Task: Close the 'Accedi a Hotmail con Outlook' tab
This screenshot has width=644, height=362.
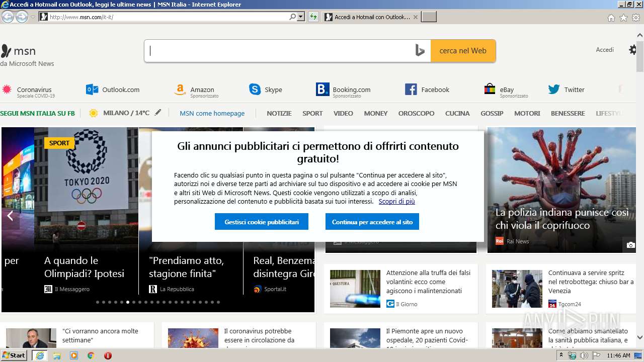Action: [x=415, y=17]
